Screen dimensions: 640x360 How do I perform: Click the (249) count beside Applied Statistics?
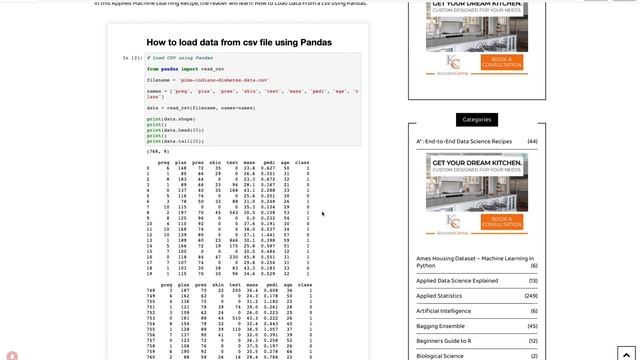531,296
